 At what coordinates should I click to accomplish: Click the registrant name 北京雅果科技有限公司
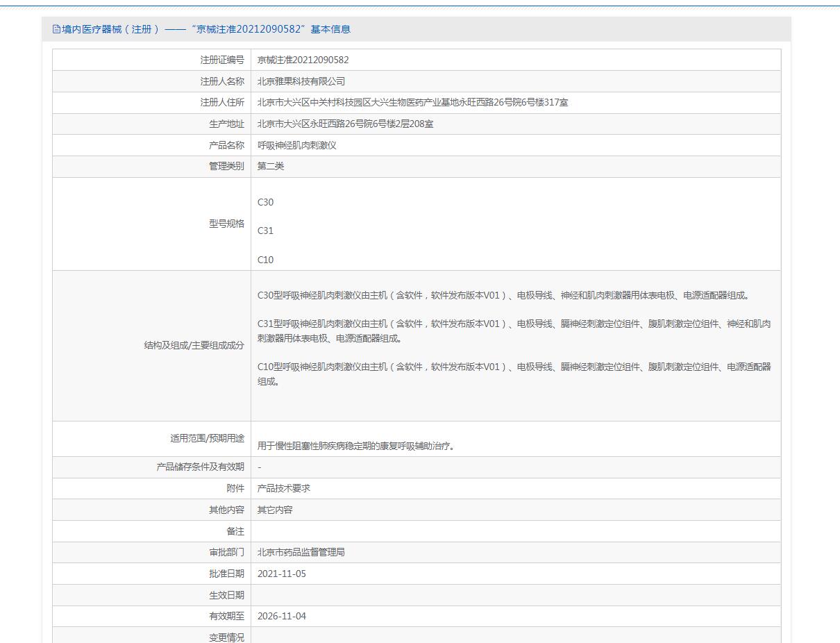(x=301, y=81)
